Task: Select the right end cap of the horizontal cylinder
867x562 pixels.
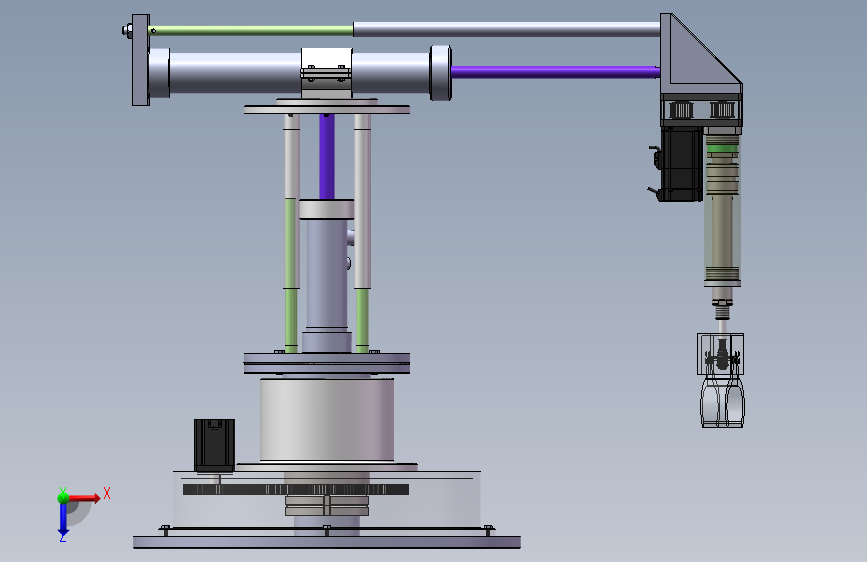Action: [x=441, y=72]
